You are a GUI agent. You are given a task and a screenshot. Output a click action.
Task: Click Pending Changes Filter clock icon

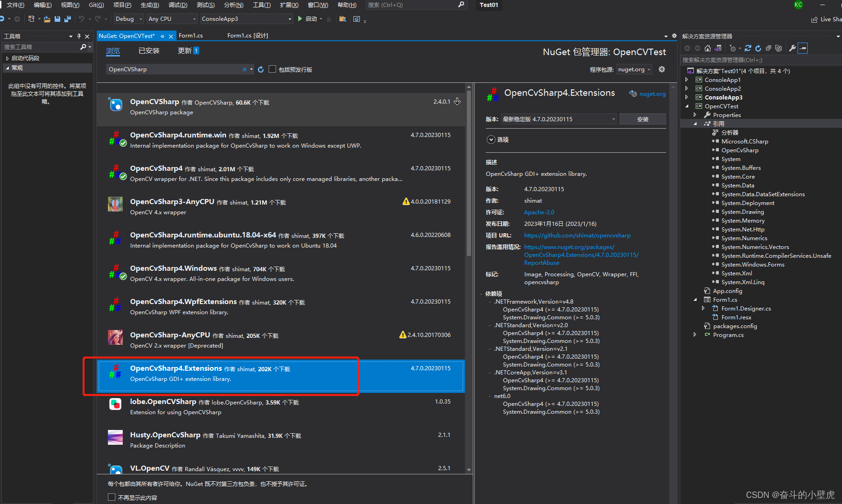[732, 48]
